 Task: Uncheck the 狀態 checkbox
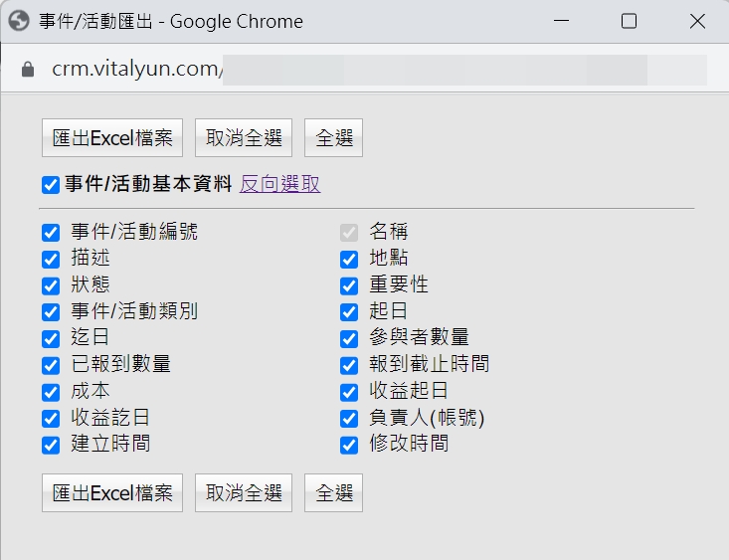click(x=51, y=285)
